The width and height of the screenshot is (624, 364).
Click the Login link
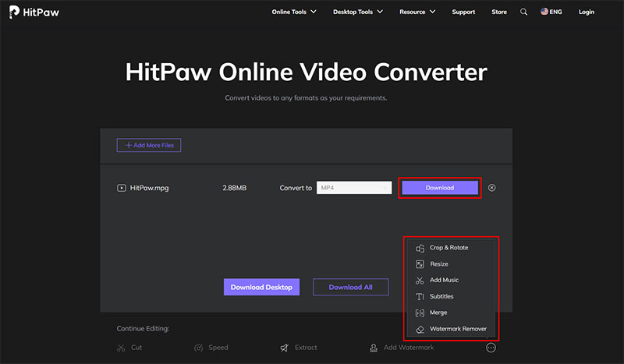(x=587, y=12)
